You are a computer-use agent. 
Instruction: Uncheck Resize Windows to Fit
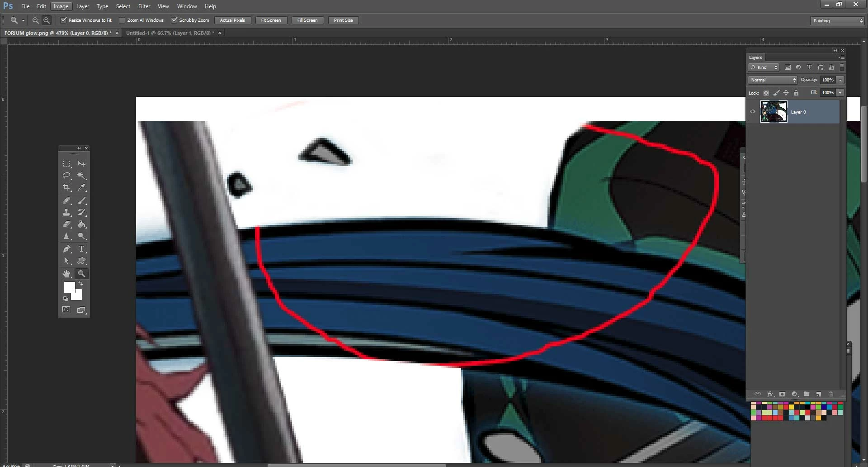coord(64,20)
